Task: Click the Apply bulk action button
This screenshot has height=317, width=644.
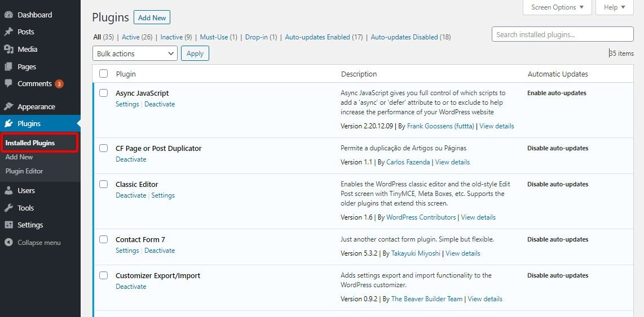Action: tap(195, 53)
